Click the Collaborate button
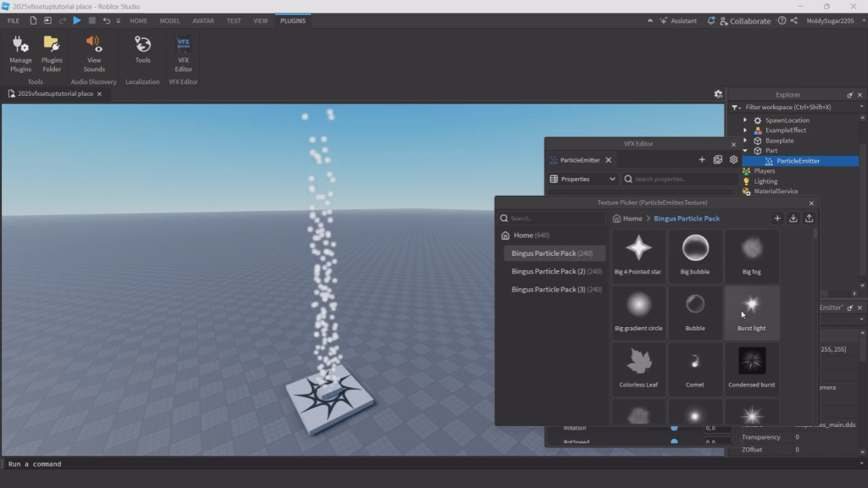This screenshot has width=868, height=488. click(744, 21)
